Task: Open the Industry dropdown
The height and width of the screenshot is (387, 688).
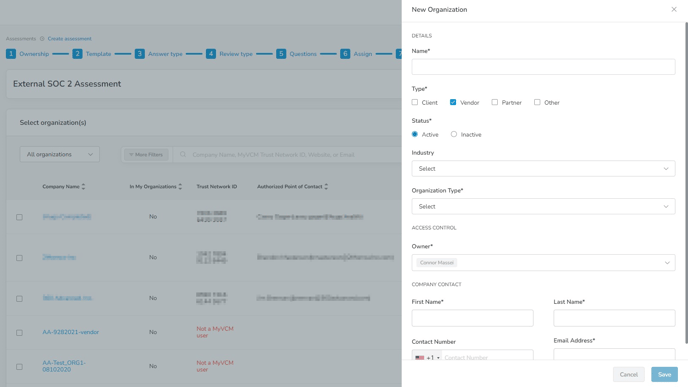Action: [543, 168]
